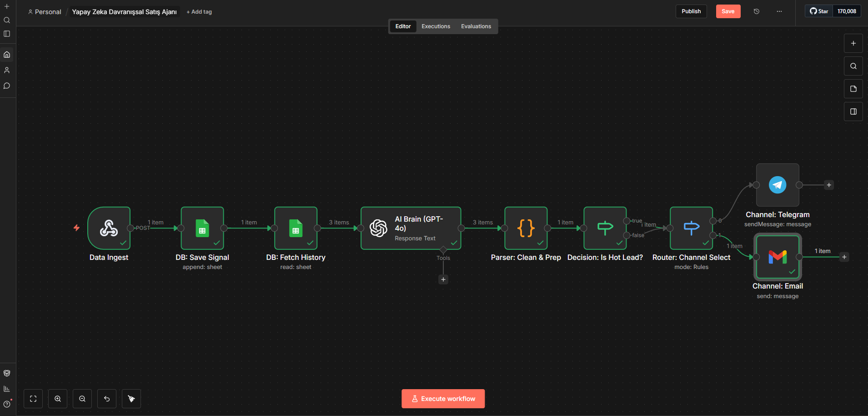
Task: Click the GitHub Star button
Action: (819, 11)
